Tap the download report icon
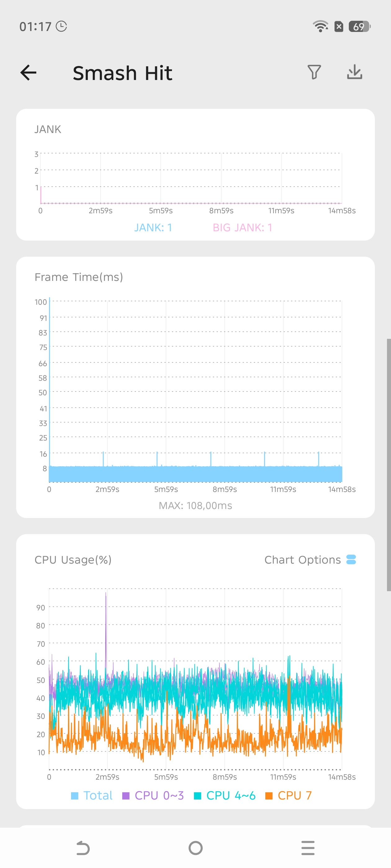Viewport: 391px width, 868px height. click(x=355, y=72)
